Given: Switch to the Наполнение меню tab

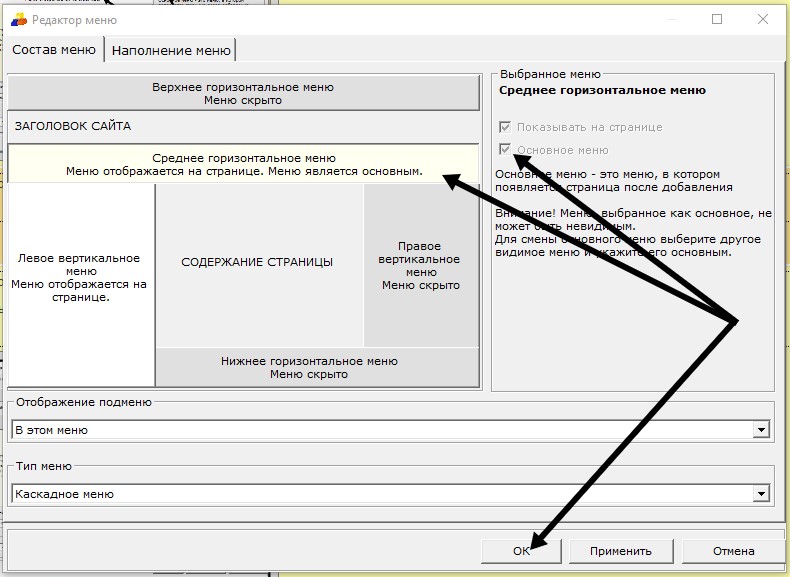Looking at the screenshot, I should tap(171, 50).
